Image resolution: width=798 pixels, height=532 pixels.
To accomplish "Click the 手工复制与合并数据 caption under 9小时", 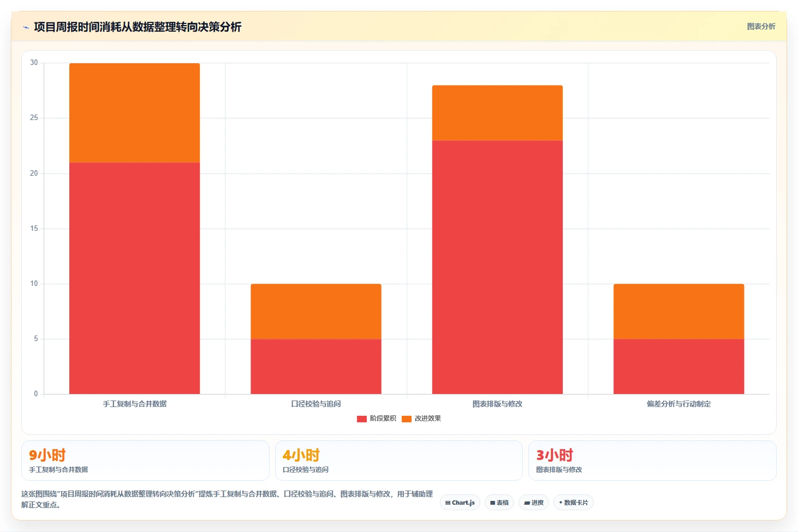I will pyautogui.click(x=58, y=469).
